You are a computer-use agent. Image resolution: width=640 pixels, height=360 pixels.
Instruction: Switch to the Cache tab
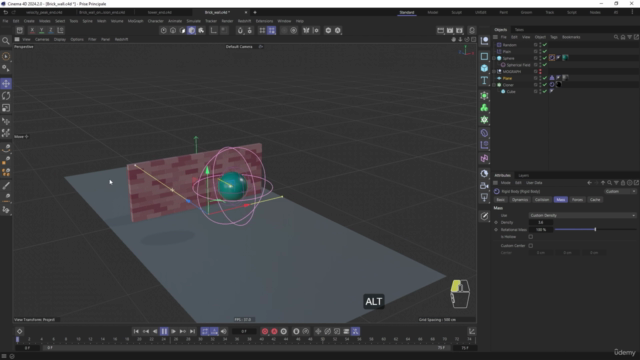[595, 200]
